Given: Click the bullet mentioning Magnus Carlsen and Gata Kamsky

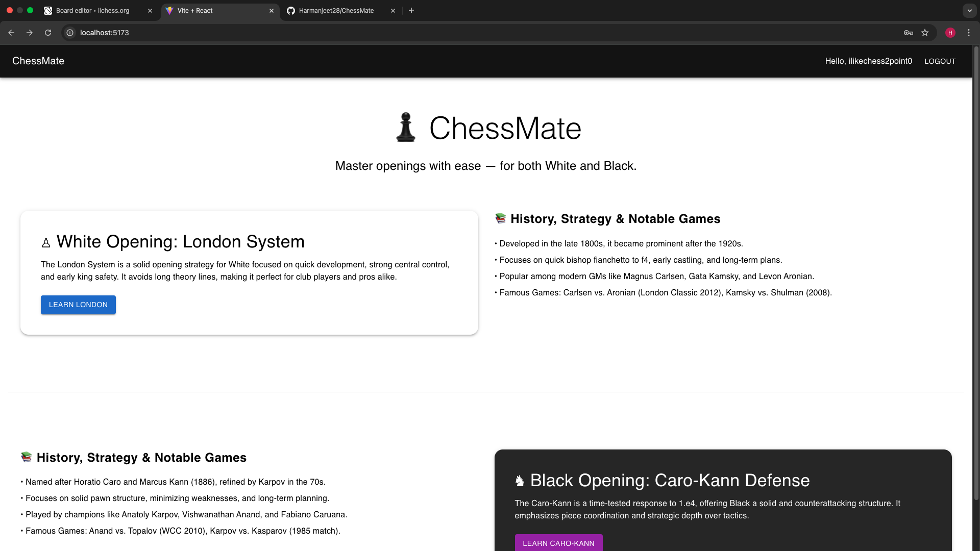Looking at the screenshot, I should point(654,277).
